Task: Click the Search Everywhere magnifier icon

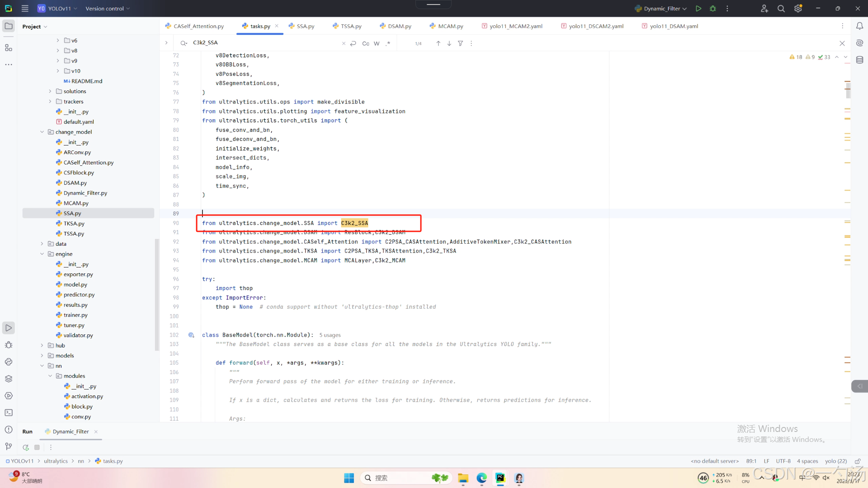Action: pos(781,9)
